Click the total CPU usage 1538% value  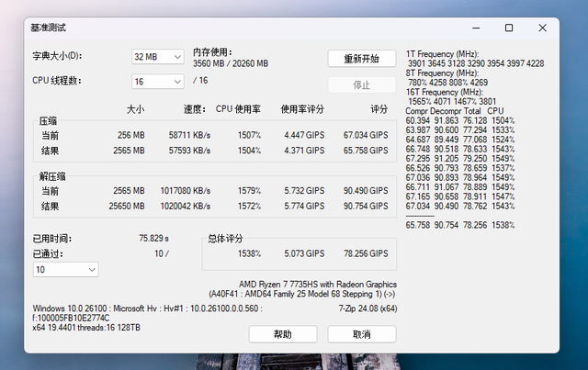pos(249,253)
